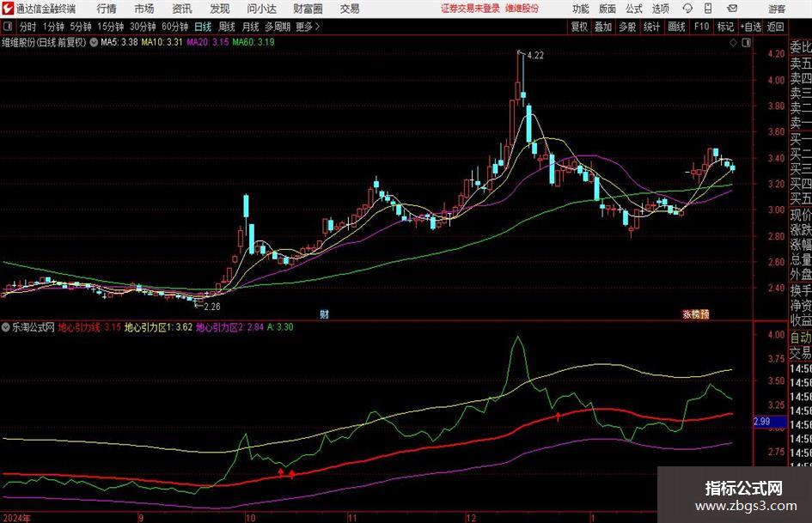The height and width of the screenshot is (523, 812).
Task: Expand the 更多 periods chevron
Action: (317, 27)
